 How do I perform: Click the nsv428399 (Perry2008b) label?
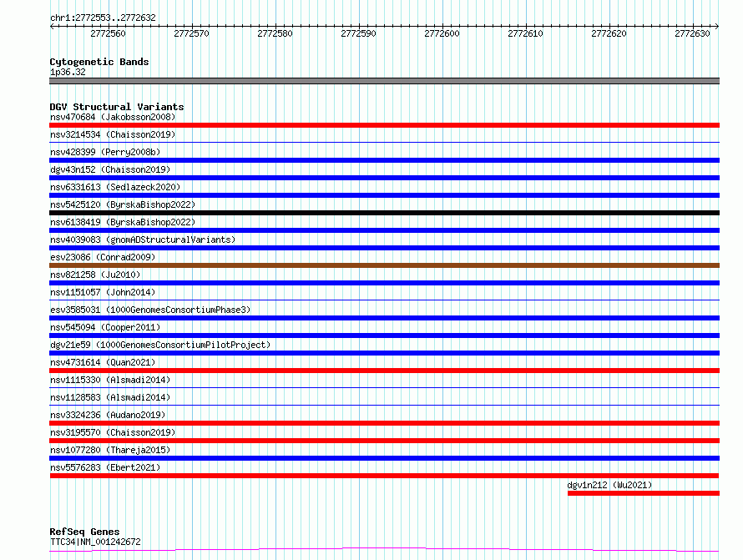(x=105, y=152)
